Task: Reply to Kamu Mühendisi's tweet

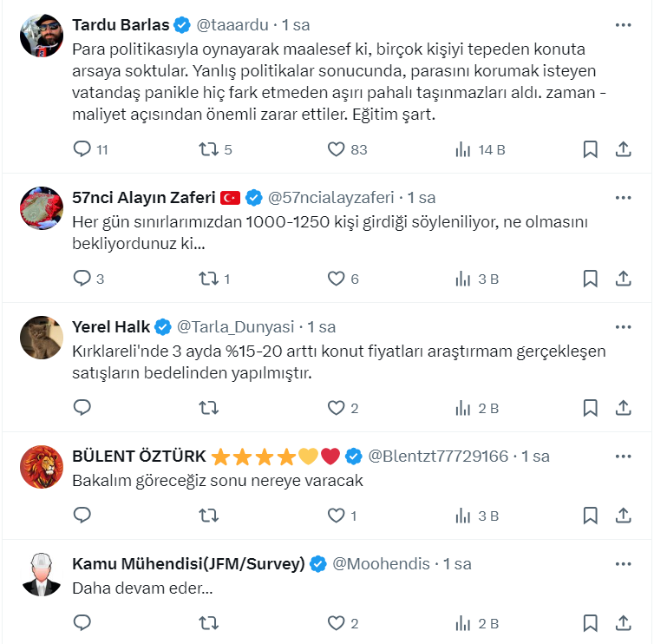Action: coord(82,623)
